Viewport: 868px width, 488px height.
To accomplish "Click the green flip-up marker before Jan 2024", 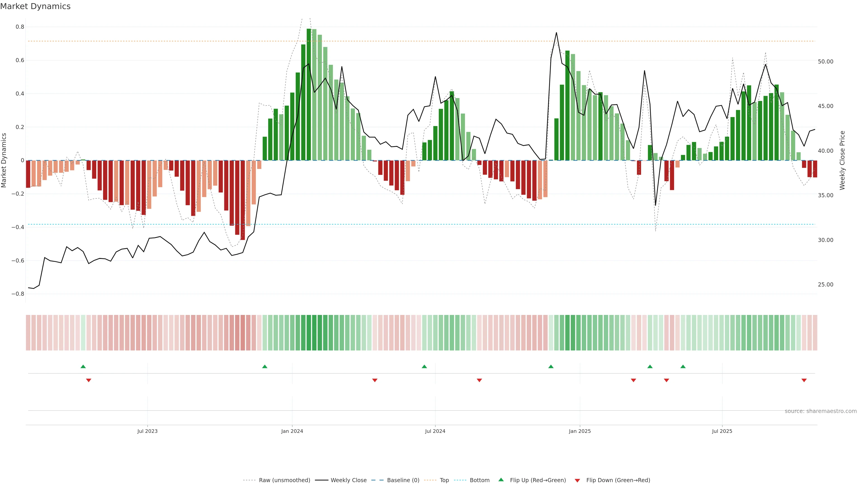I will click(264, 366).
